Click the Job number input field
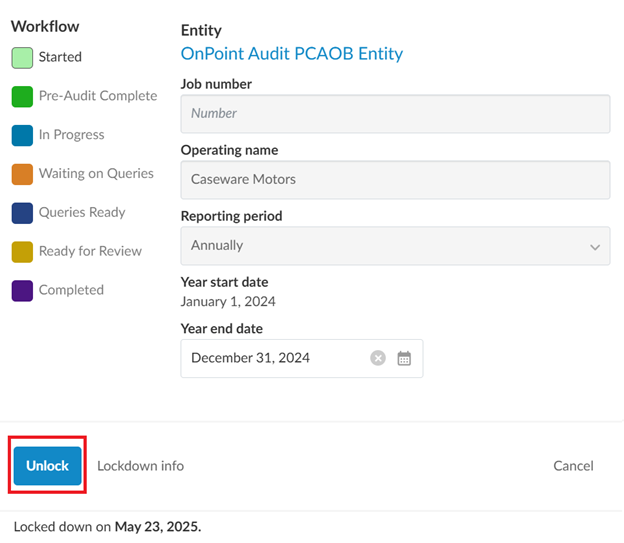Screen dimensions: 624x543 tap(394, 114)
